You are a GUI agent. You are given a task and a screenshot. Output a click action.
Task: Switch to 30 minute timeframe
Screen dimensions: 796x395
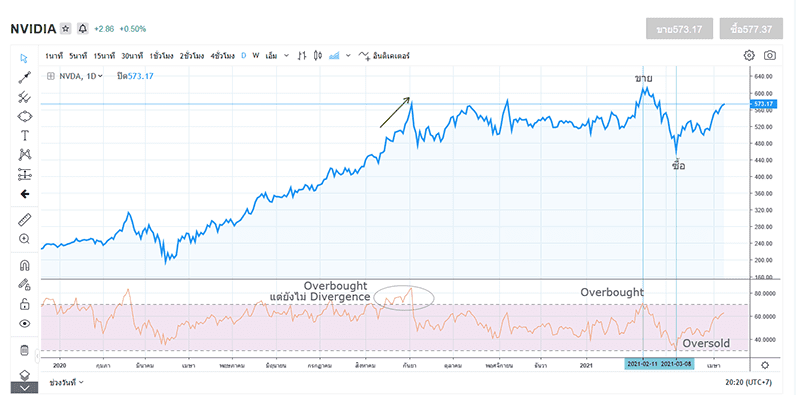(132, 55)
